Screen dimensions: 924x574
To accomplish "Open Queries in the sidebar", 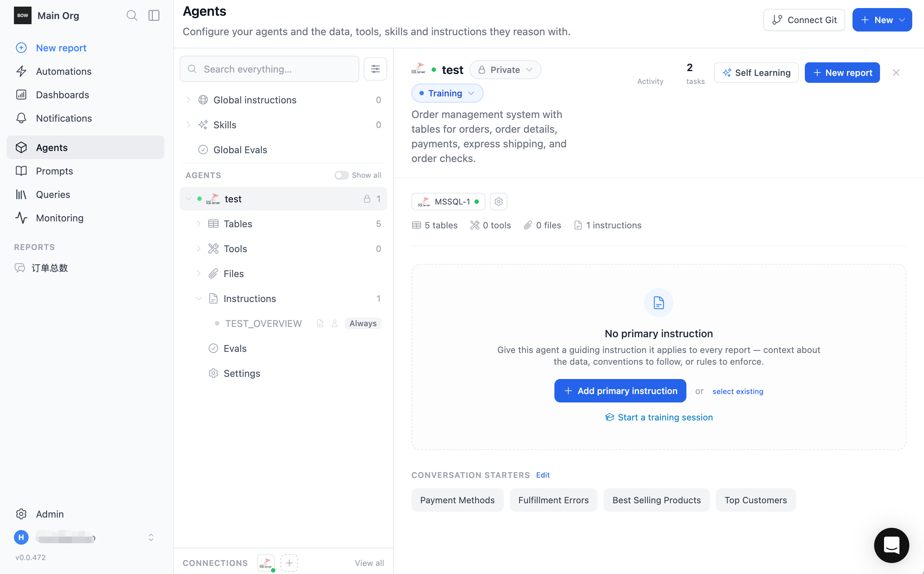I will [85, 194].
